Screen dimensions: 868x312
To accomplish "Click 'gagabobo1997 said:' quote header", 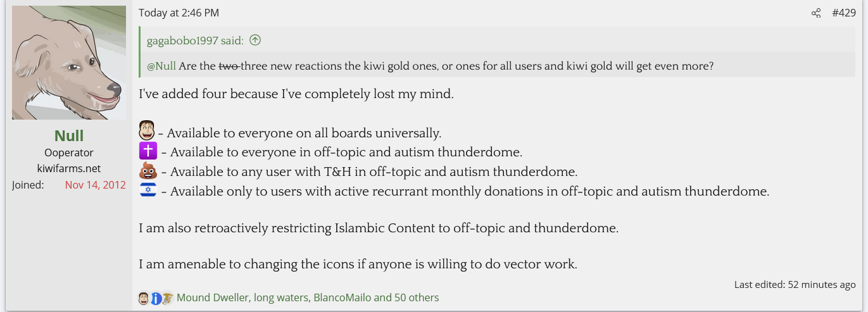I will (x=195, y=41).
